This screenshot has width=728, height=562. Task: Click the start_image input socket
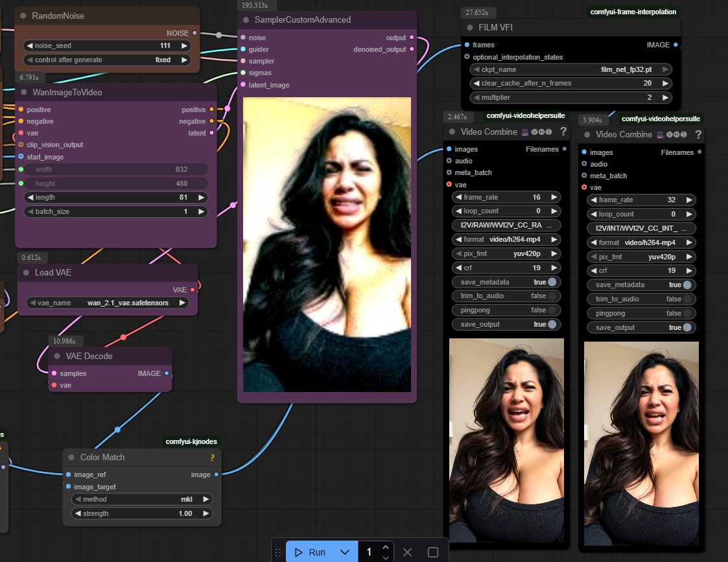click(21, 156)
